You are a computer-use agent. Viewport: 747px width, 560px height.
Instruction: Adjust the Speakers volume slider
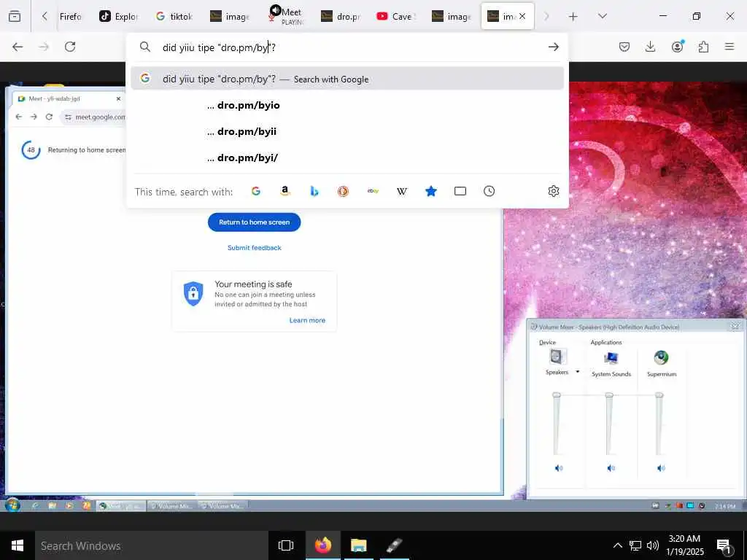[x=556, y=395]
